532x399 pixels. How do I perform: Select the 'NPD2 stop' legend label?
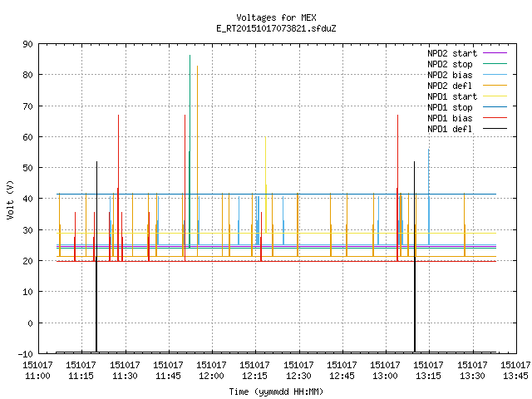[450, 64]
